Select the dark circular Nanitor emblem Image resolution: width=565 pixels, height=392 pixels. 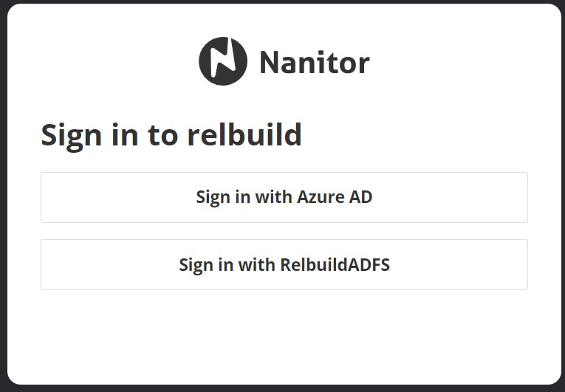point(223,61)
